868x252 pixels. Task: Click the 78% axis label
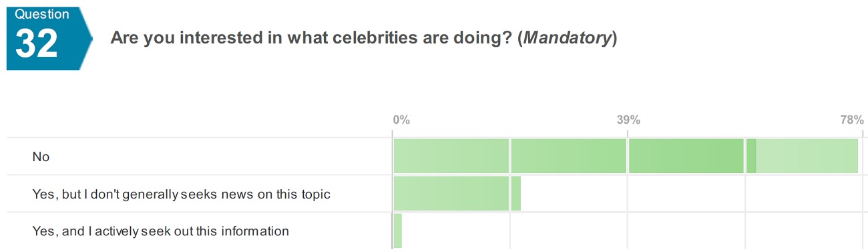click(x=852, y=120)
